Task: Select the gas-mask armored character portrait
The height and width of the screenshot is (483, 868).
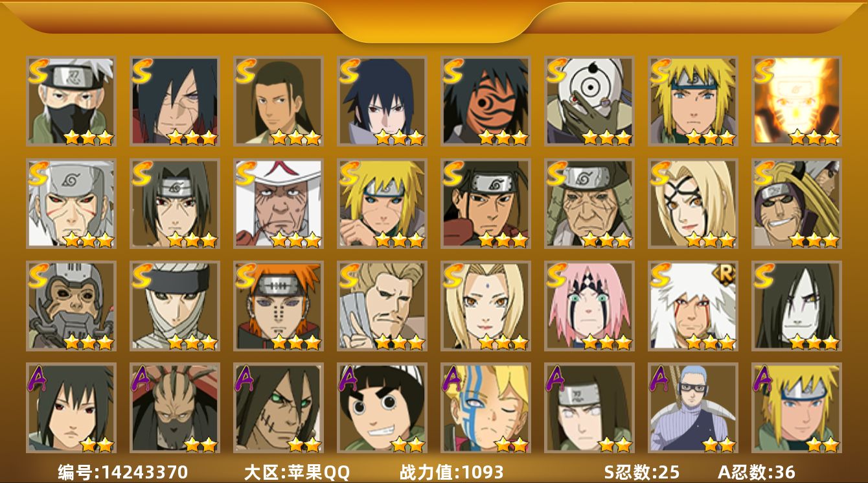Action: tap(71, 306)
